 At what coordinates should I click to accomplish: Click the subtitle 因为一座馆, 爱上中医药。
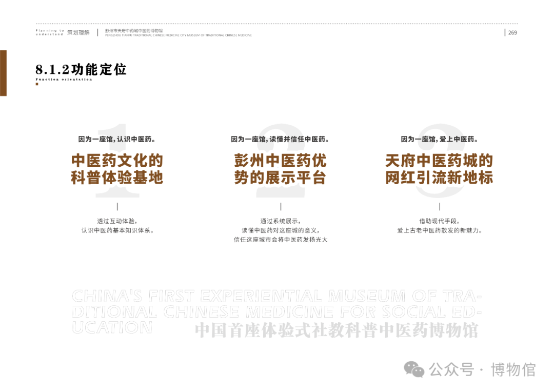(439, 139)
